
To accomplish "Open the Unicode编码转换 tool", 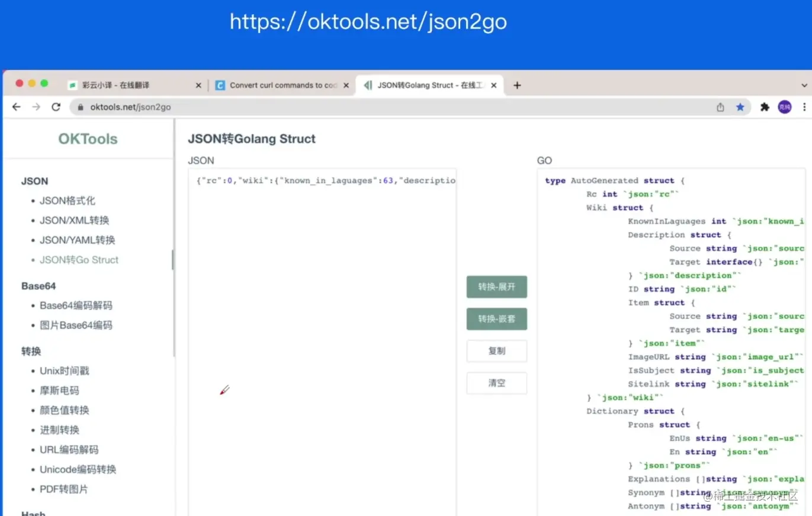I will (x=78, y=469).
